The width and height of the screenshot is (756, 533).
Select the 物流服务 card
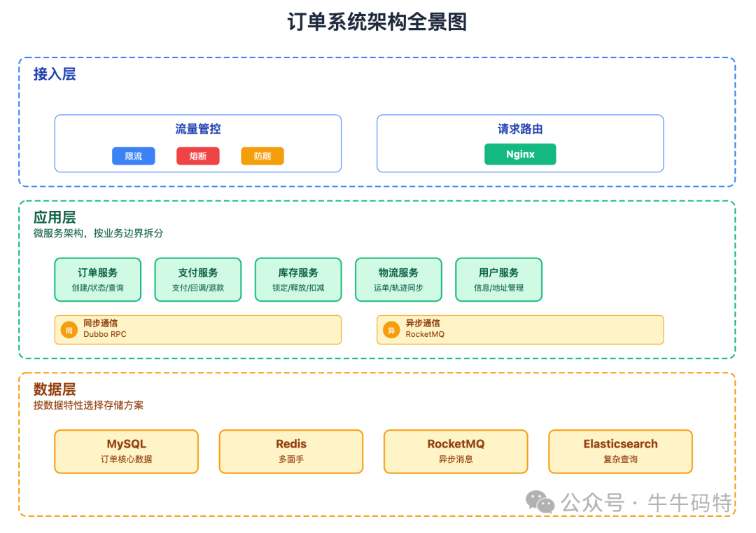tap(398, 279)
